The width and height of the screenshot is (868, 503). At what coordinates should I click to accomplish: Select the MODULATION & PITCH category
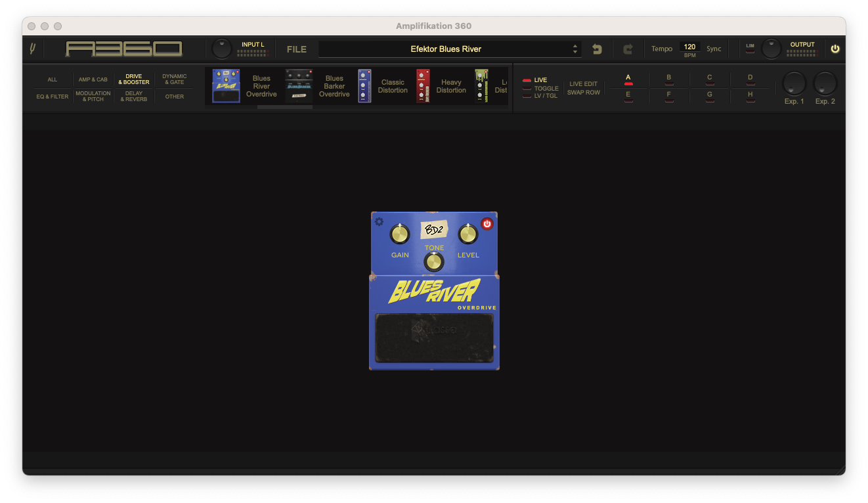(x=93, y=97)
